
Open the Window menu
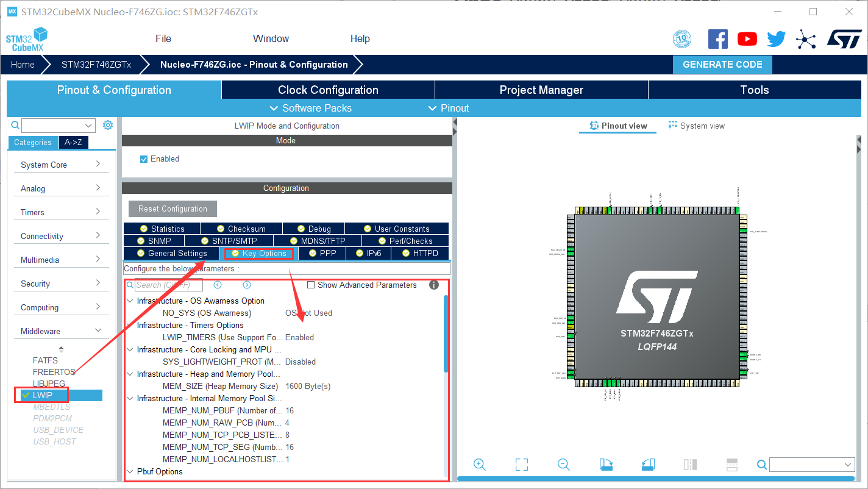271,38
